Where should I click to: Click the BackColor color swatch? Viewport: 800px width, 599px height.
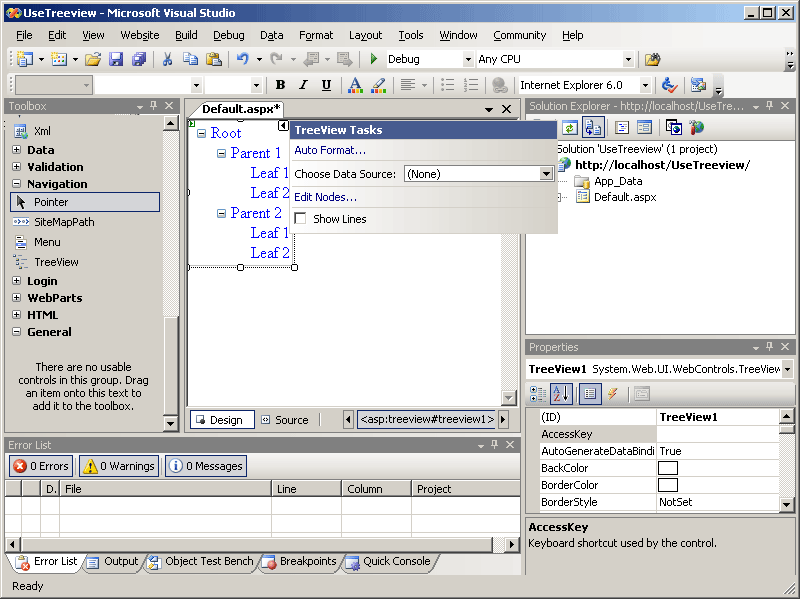[667, 468]
